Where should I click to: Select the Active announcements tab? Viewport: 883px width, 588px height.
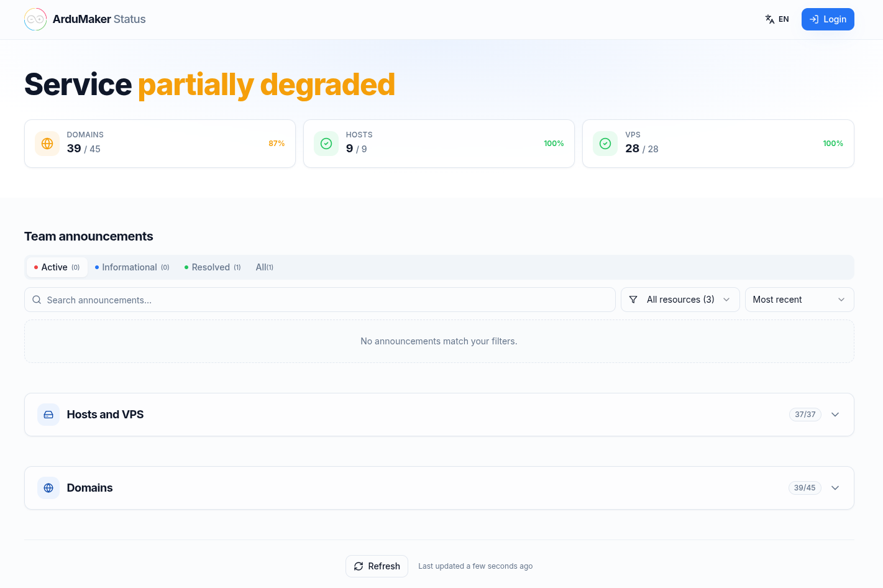coord(57,267)
